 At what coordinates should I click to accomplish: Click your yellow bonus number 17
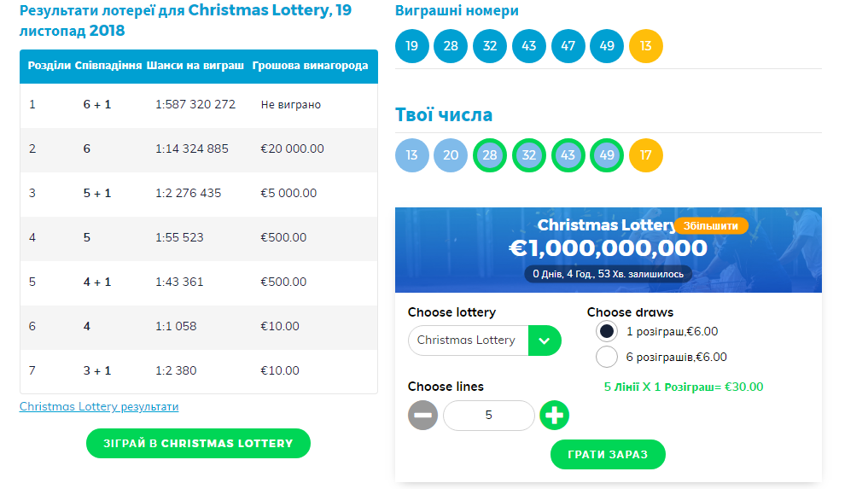tap(646, 155)
